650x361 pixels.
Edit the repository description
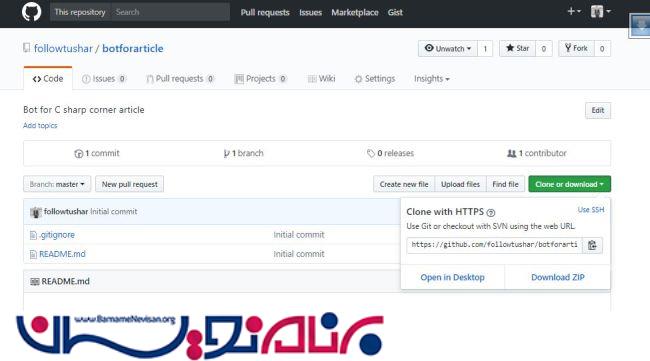coord(598,110)
